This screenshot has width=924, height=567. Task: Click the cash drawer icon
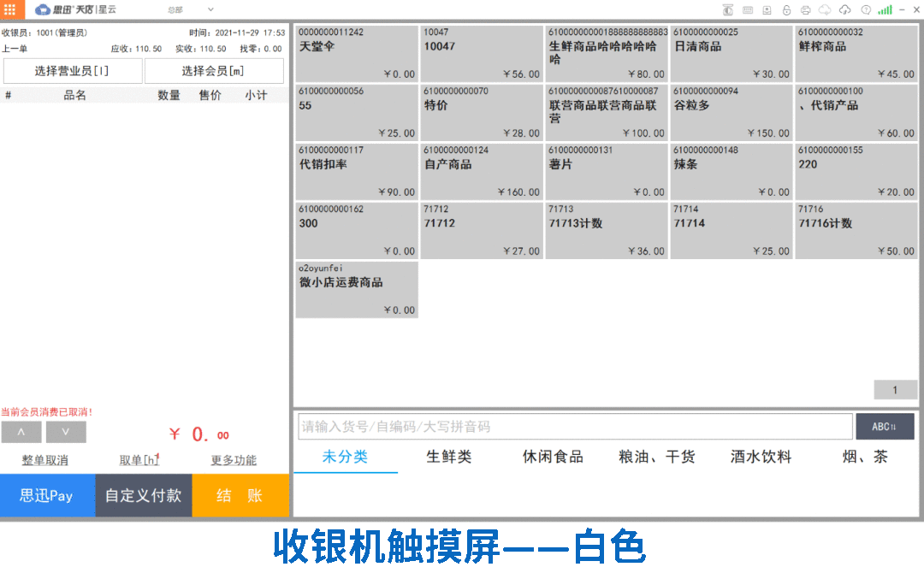tap(767, 10)
